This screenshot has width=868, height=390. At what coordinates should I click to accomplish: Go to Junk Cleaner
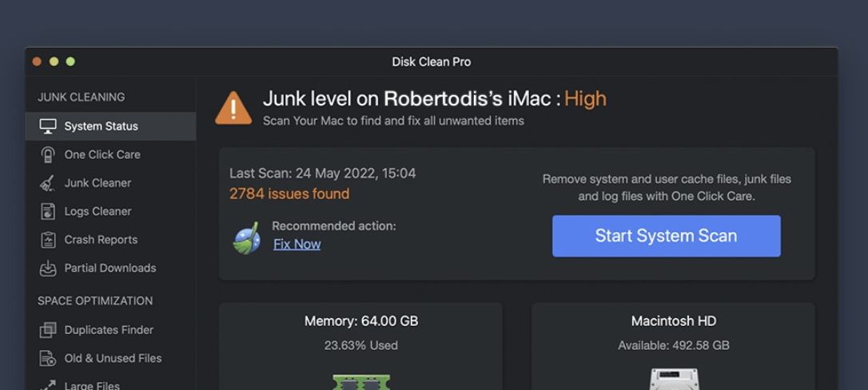[98, 183]
